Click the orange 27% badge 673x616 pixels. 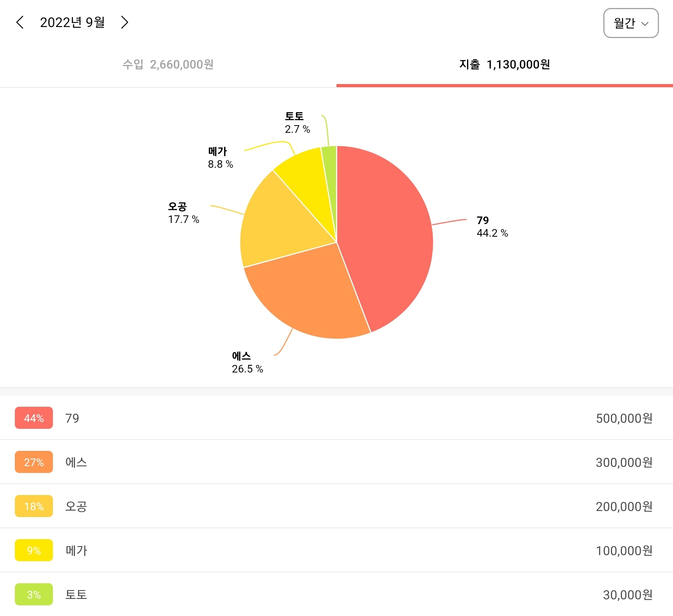(34, 462)
